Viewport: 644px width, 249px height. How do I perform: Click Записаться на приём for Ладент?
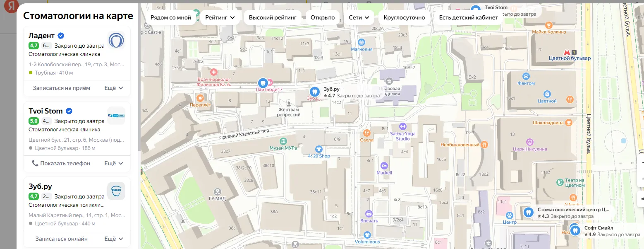pyautogui.click(x=62, y=88)
